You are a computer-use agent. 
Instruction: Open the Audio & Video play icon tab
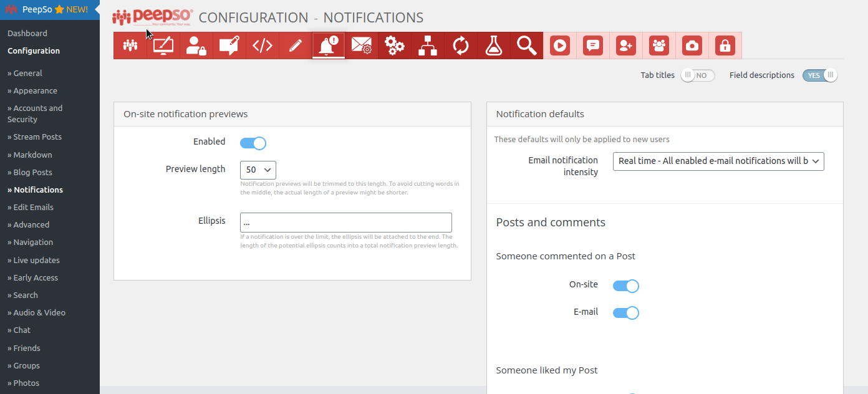[560, 46]
